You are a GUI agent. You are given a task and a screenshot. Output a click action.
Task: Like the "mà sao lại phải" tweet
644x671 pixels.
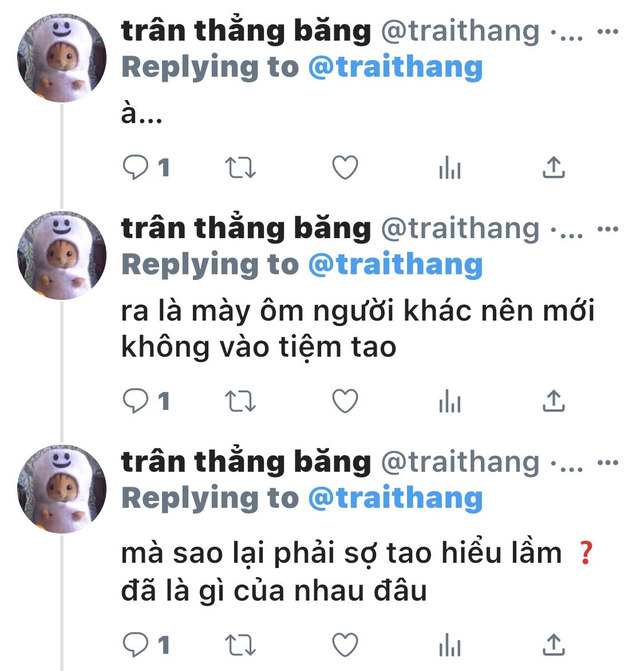345,645
